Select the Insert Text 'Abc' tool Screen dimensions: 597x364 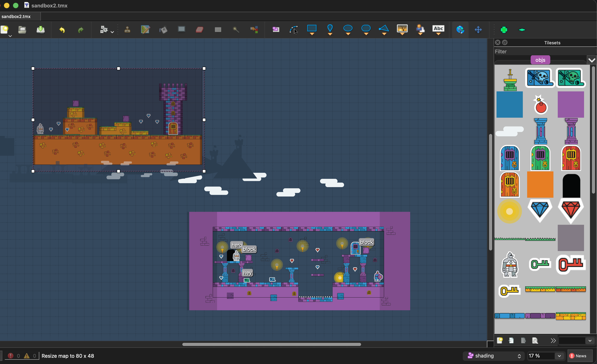(438, 30)
